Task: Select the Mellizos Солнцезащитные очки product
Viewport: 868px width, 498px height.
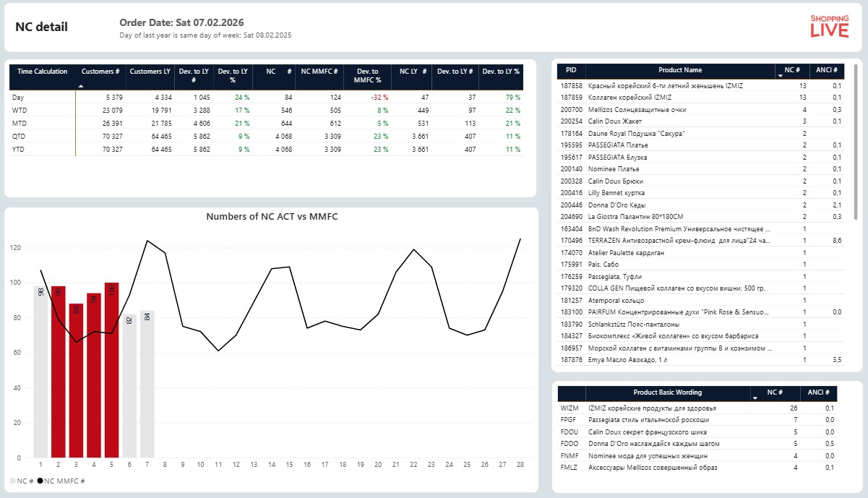Action: [x=700, y=109]
